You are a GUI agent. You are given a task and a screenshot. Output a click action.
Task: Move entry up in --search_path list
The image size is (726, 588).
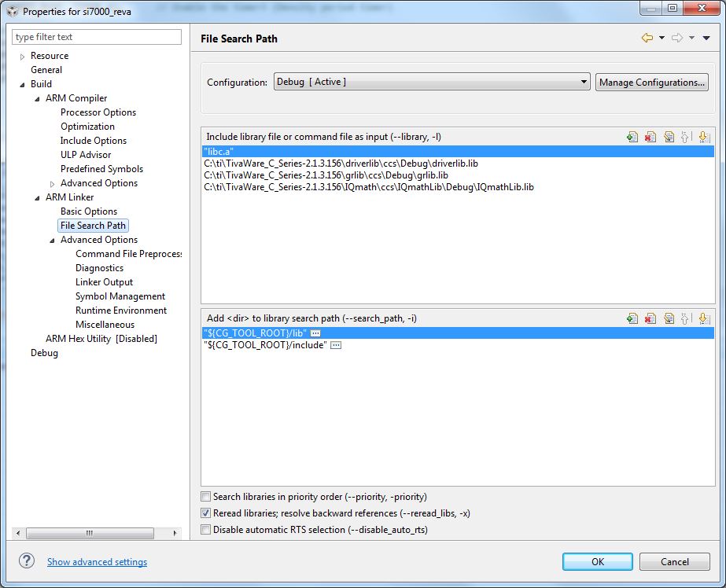coord(685,318)
